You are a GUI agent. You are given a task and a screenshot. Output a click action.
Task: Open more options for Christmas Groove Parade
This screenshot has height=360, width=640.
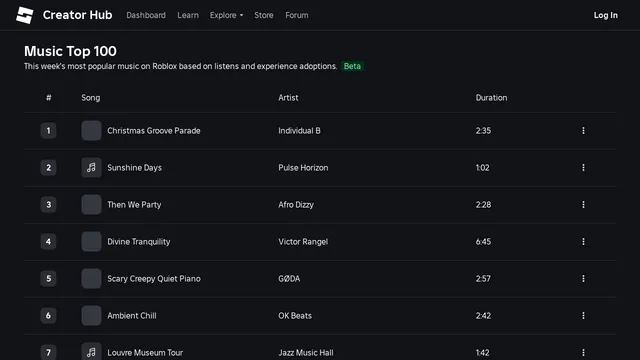(x=583, y=131)
